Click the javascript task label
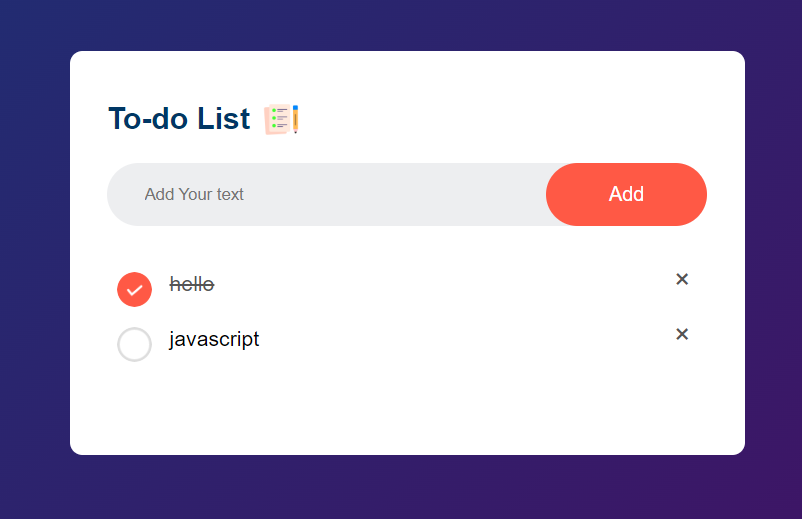Screen dimensions: 802x519 (214, 339)
